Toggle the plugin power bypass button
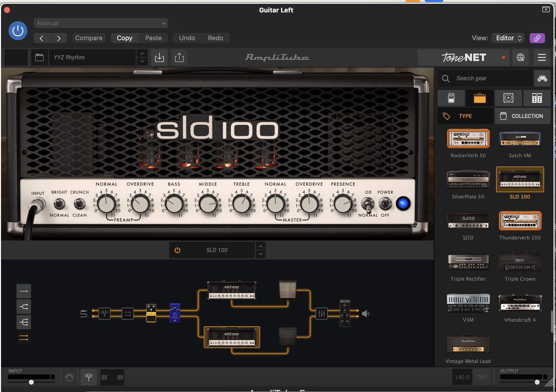Image resolution: width=556 pixels, height=392 pixels. click(18, 31)
